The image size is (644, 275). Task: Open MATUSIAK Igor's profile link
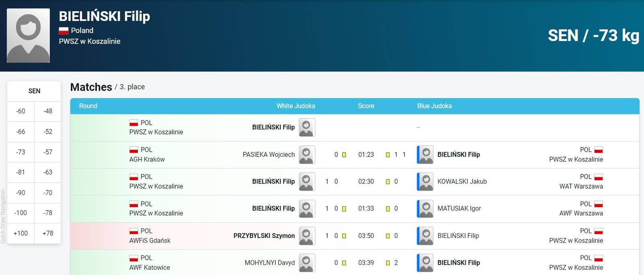click(x=459, y=209)
